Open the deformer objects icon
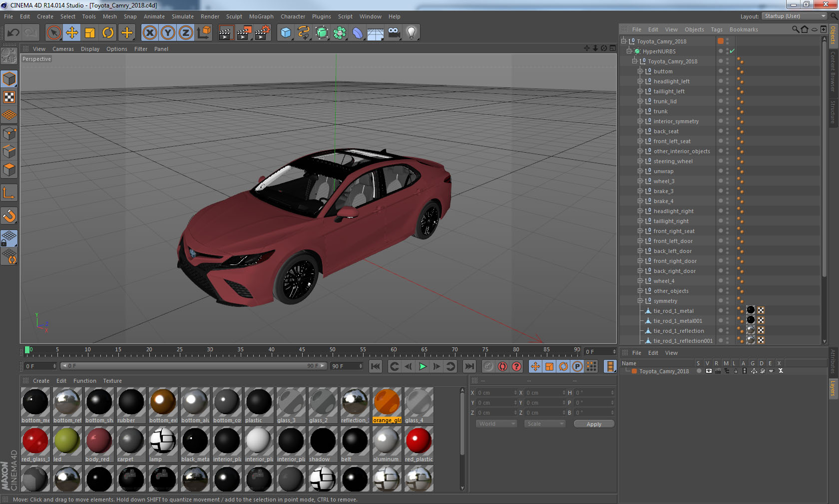The image size is (839, 504). [358, 33]
